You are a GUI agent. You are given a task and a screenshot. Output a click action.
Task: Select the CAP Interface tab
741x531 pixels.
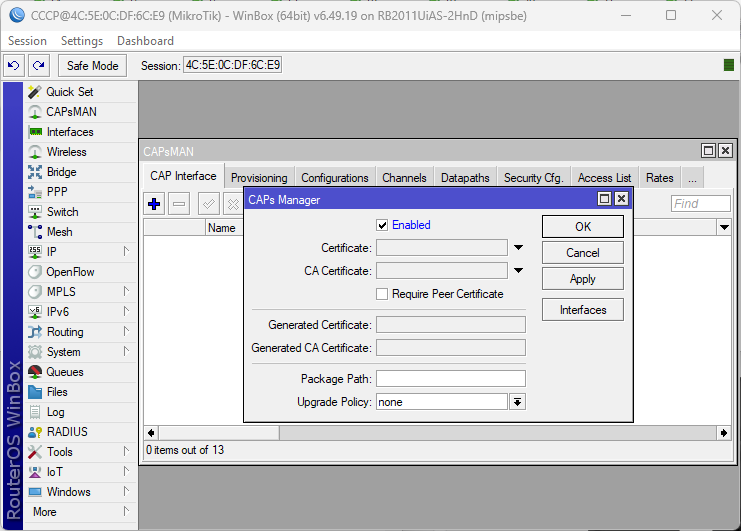[x=183, y=176]
